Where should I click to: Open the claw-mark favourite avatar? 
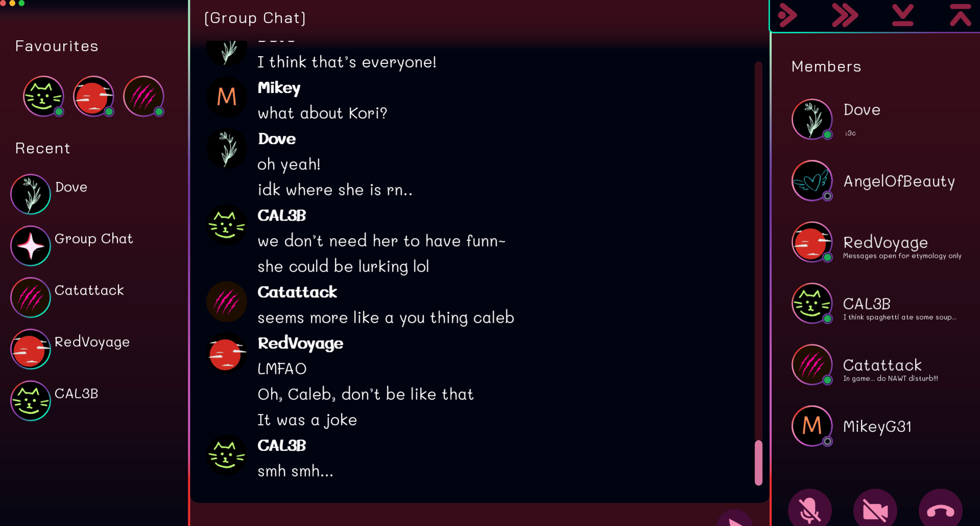[143, 96]
